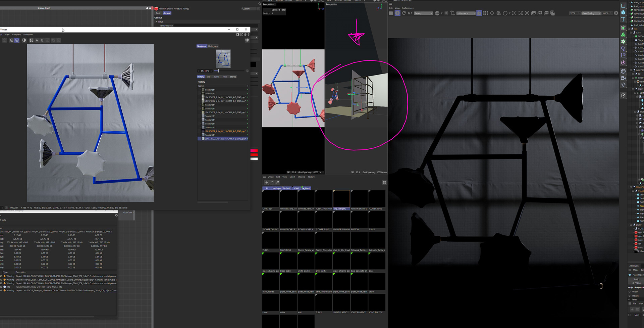Open the Beauty AOV dropdown
The image size is (644, 328).
[x=423, y=13]
